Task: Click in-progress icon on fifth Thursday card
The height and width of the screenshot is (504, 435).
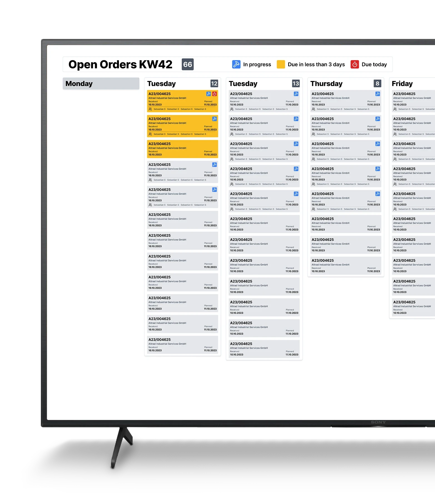Action: pos(378,194)
